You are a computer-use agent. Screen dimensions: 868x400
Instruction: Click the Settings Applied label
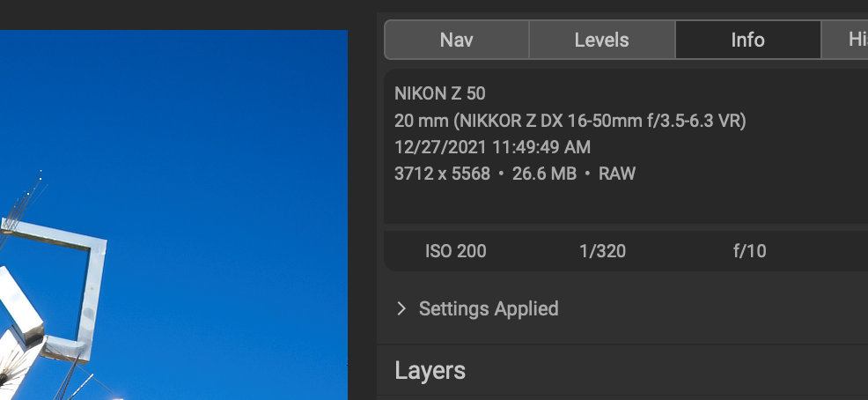[x=489, y=308]
